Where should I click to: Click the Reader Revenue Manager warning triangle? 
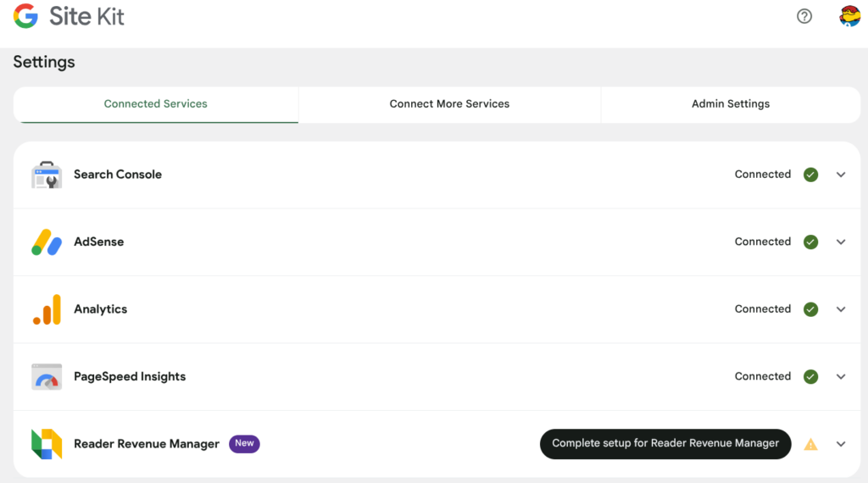coord(811,444)
